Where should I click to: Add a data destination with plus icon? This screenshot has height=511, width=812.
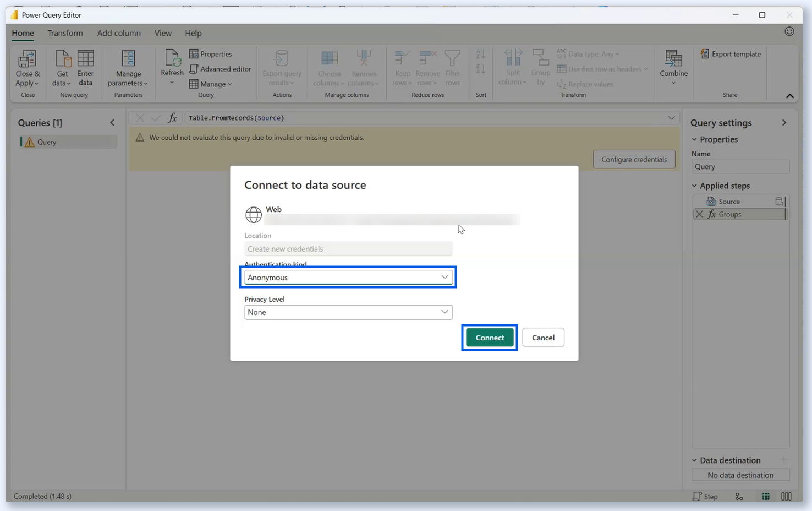[x=784, y=460]
